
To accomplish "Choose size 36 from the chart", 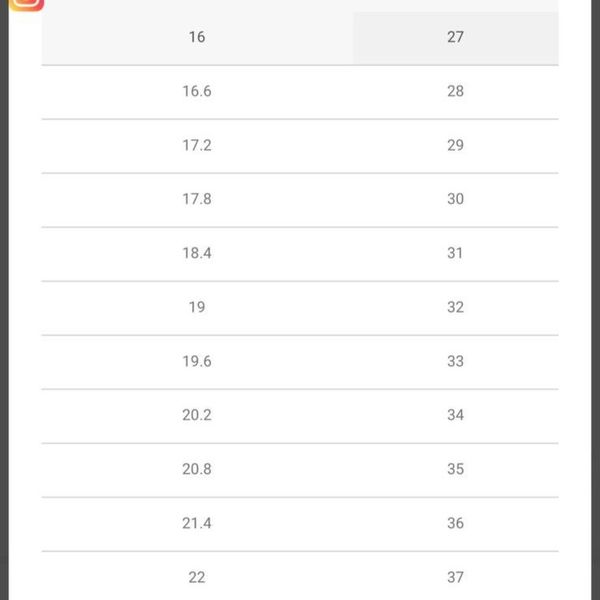I will (455, 523).
